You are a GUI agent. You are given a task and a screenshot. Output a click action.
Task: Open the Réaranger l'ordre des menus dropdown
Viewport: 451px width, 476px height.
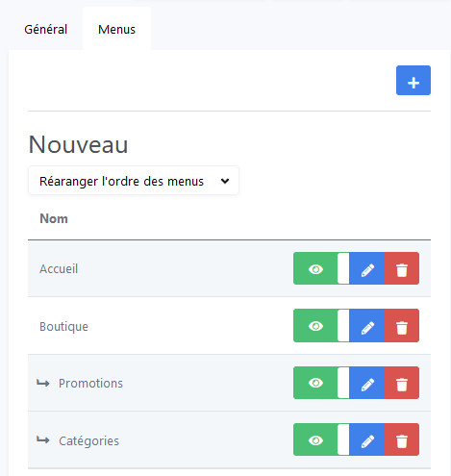(x=134, y=181)
